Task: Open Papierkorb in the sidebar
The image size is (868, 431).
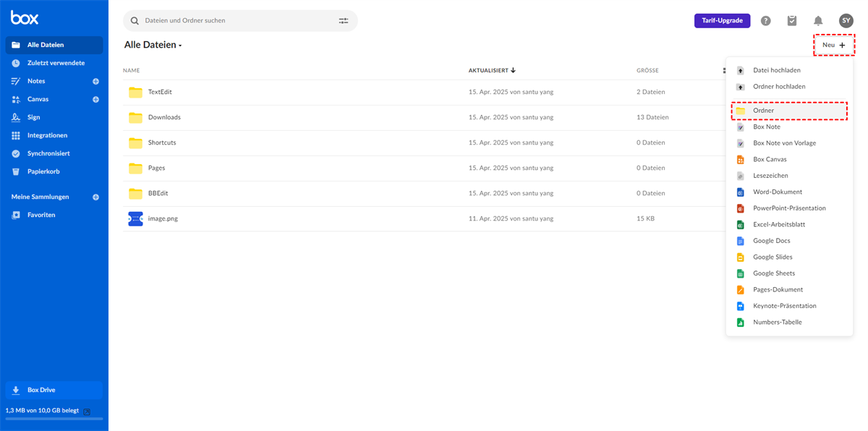Action: coord(43,171)
